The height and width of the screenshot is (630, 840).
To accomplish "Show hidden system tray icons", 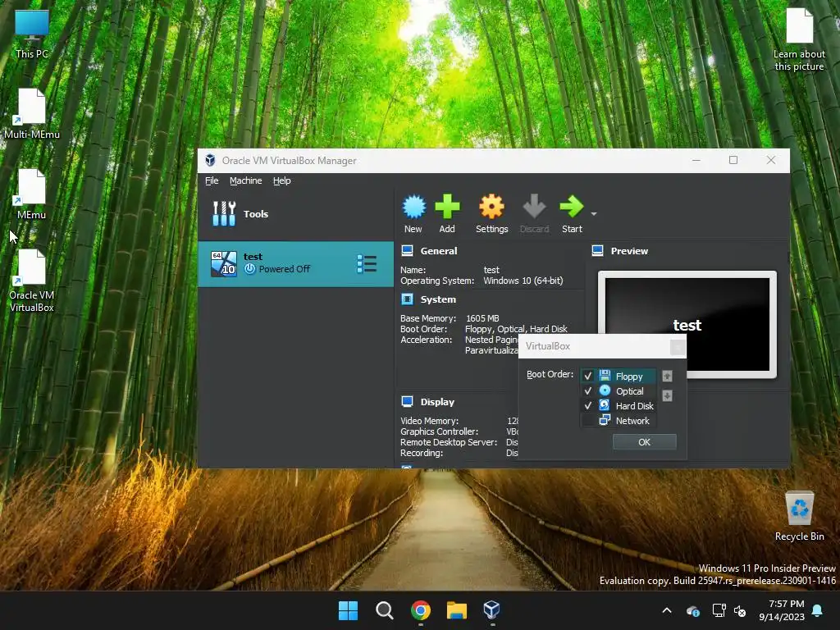I will coord(666,610).
